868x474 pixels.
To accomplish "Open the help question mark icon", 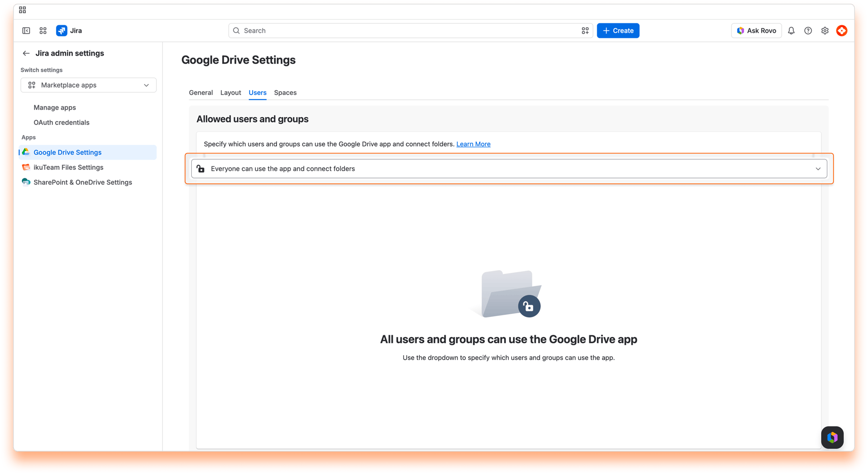I will (x=808, y=30).
